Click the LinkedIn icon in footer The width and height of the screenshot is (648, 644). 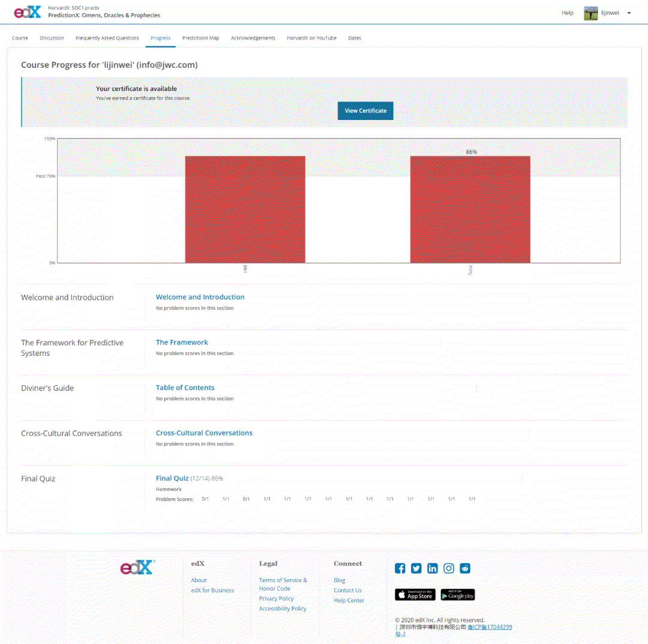(x=432, y=568)
